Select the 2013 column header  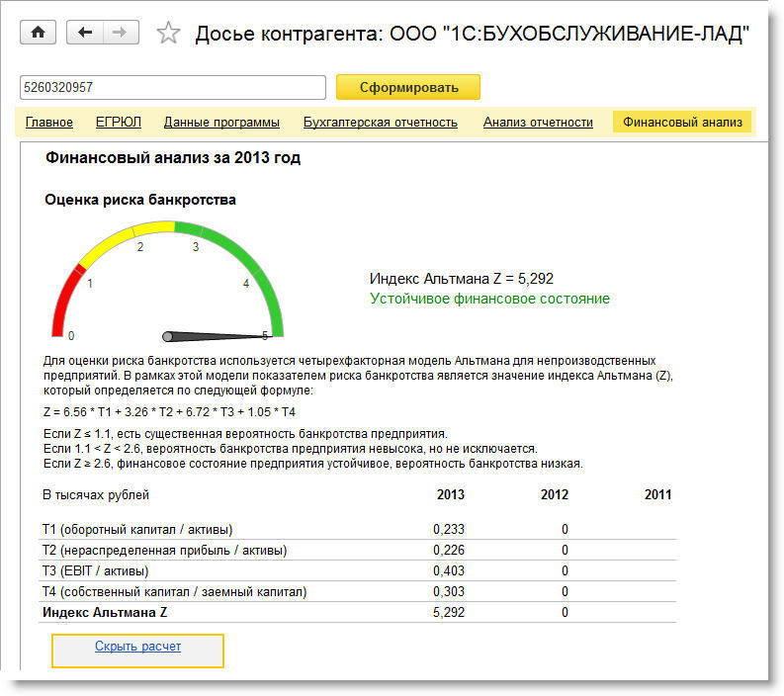450,494
